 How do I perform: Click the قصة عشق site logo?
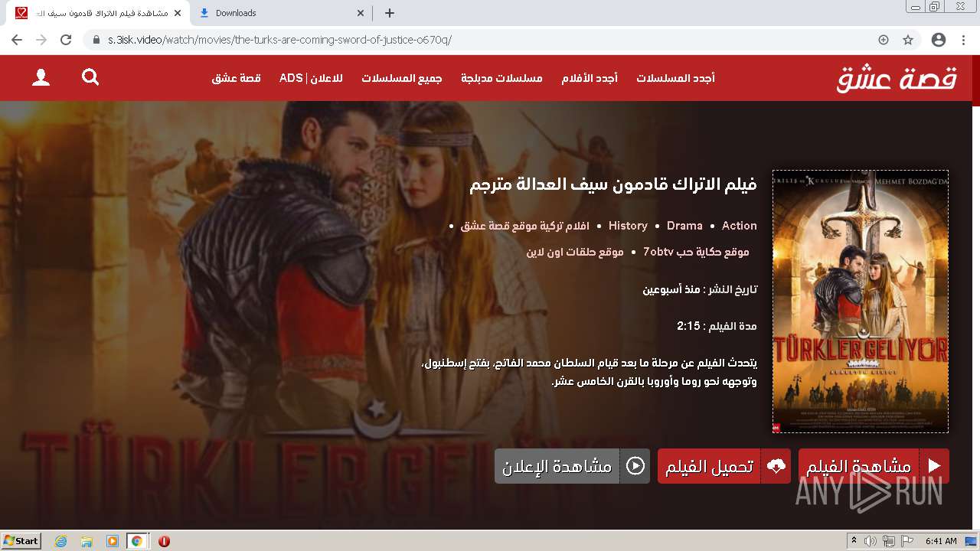(x=897, y=78)
